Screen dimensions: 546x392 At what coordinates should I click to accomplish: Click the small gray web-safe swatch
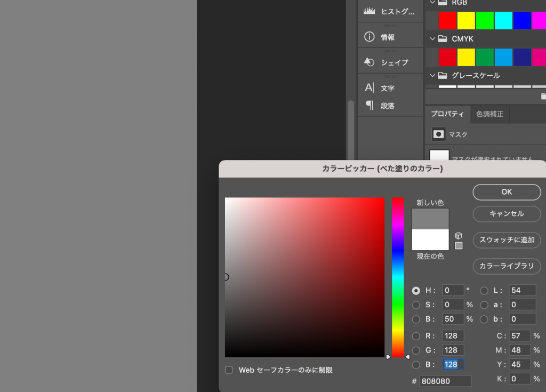click(459, 246)
